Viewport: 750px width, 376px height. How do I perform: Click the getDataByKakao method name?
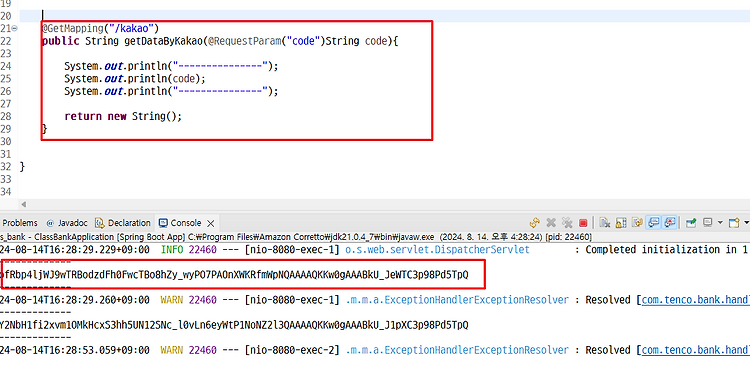(164, 41)
